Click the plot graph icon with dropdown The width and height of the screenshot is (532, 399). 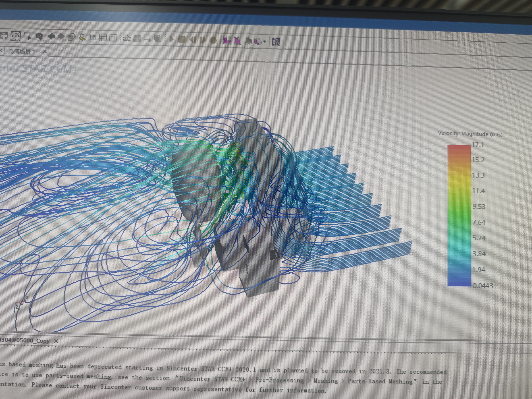point(127,38)
